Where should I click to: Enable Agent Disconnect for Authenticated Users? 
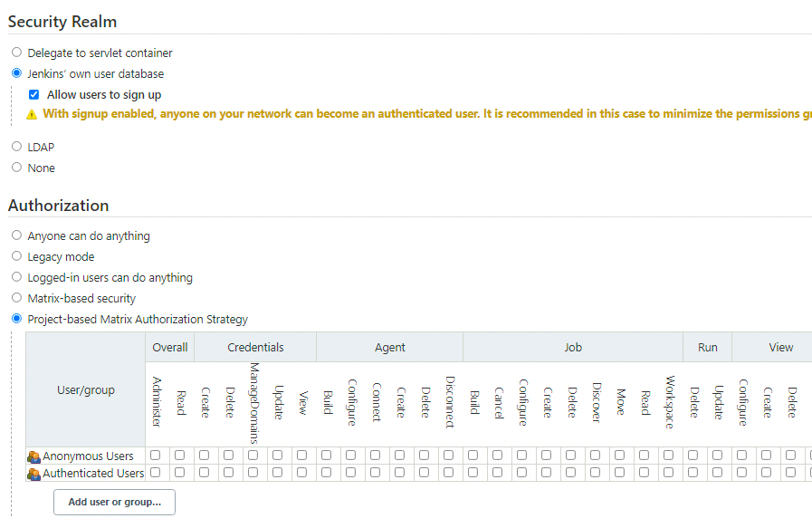point(448,472)
